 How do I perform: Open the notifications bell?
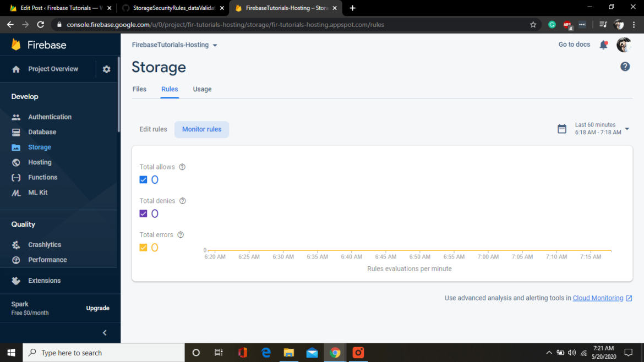tap(603, 45)
